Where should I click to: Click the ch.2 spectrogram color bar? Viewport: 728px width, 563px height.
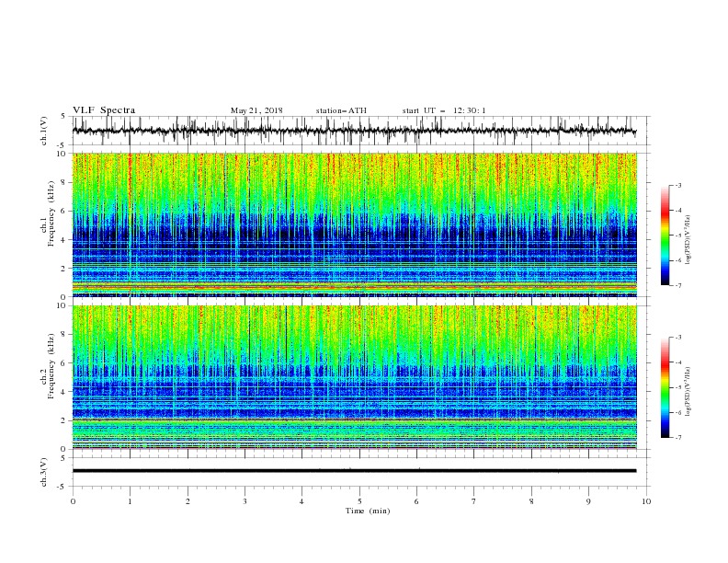click(x=665, y=387)
